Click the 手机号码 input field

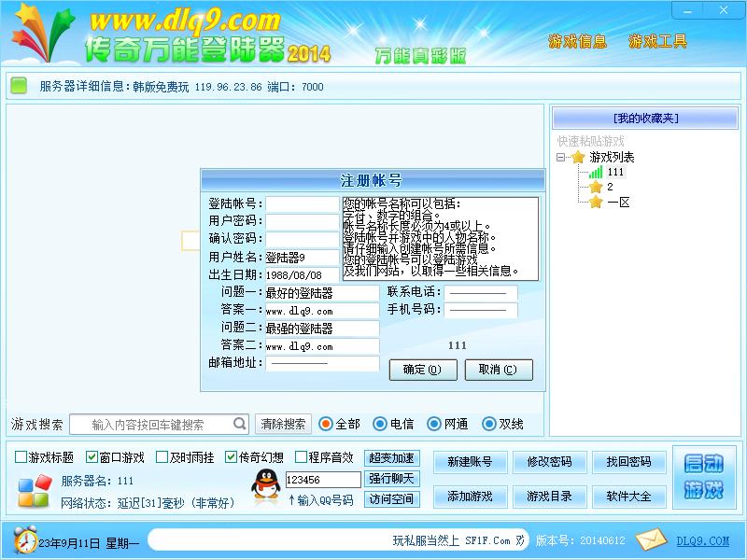tap(481, 311)
